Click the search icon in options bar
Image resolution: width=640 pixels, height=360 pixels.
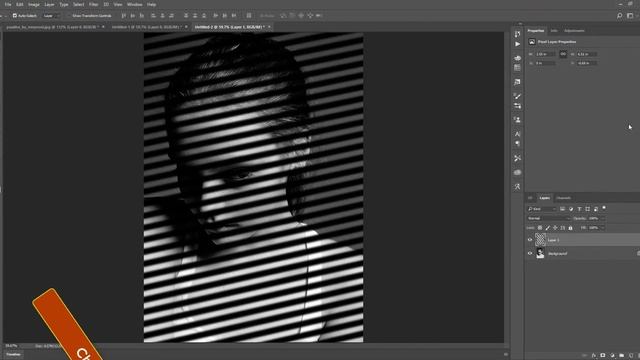[x=620, y=16]
